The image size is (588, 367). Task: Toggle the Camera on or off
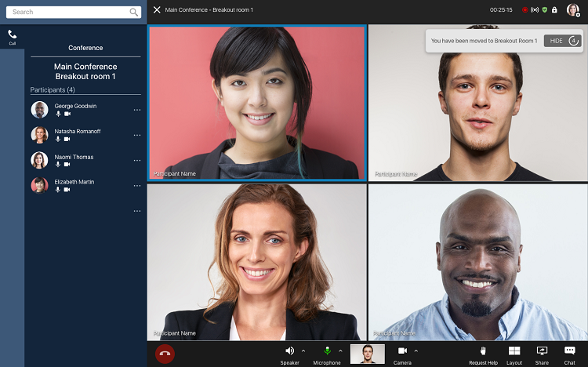click(x=402, y=351)
